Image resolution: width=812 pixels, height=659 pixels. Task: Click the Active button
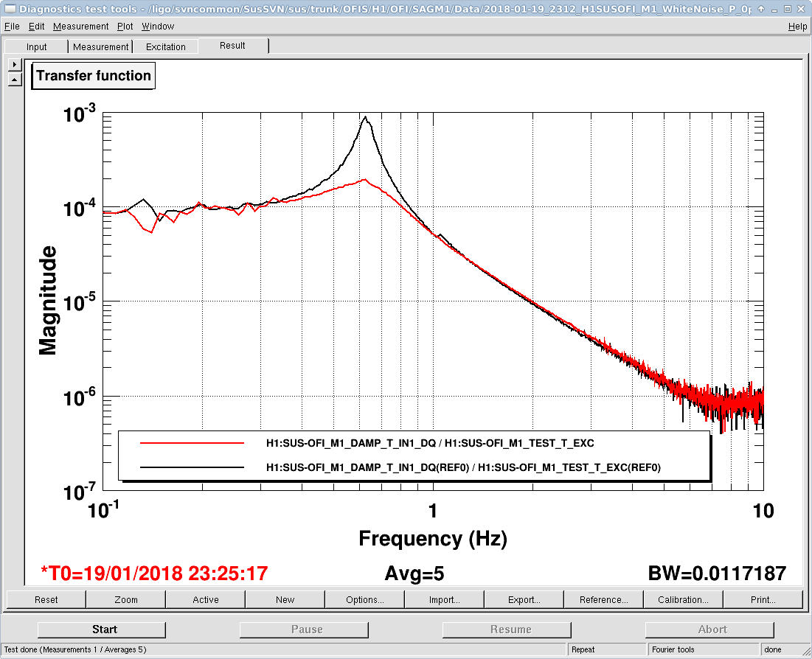(206, 599)
